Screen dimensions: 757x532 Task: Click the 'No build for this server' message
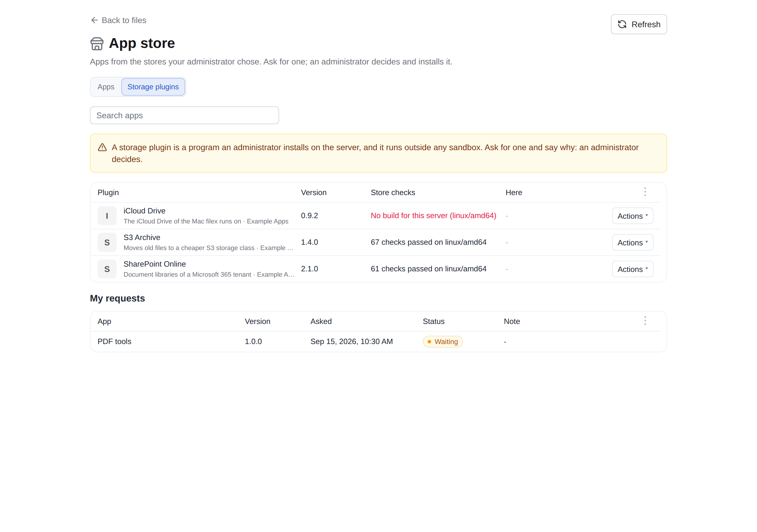coord(433,215)
